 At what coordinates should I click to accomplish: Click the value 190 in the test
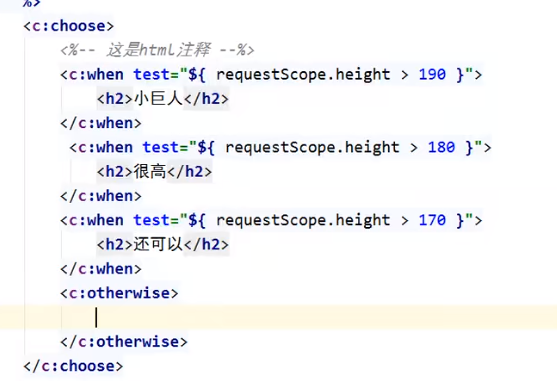coord(432,75)
